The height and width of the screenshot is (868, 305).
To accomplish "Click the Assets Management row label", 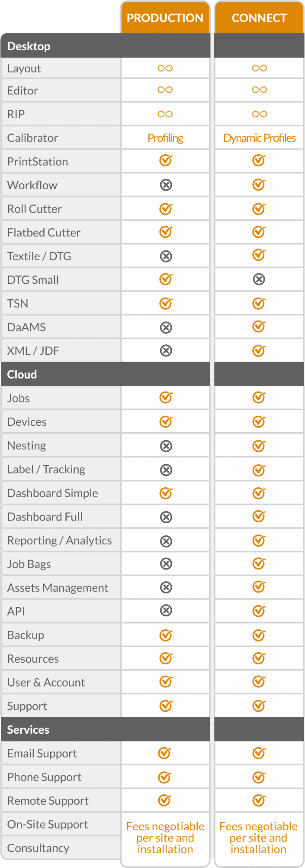I will coord(58,588).
